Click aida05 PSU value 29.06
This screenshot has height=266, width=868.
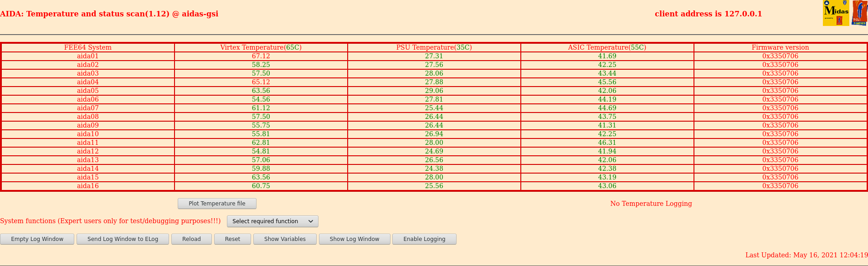click(434, 91)
